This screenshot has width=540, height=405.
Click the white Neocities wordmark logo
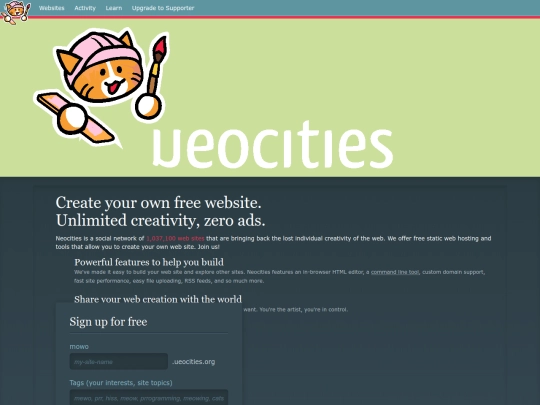[x=273, y=146]
